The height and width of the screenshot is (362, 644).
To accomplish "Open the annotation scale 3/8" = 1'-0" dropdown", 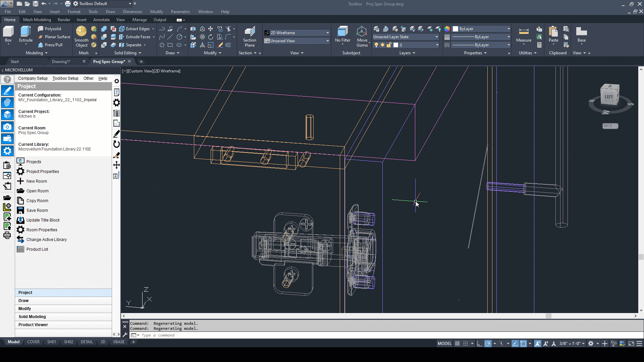I will click(x=572, y=344).
